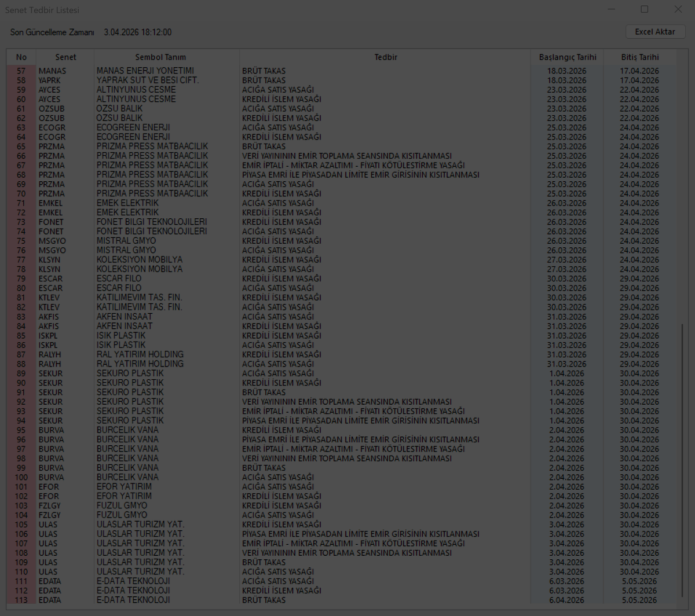Select KOLEKSIYON MOBILYA cell in row 77
695x616 pixels.
(140, 260)
